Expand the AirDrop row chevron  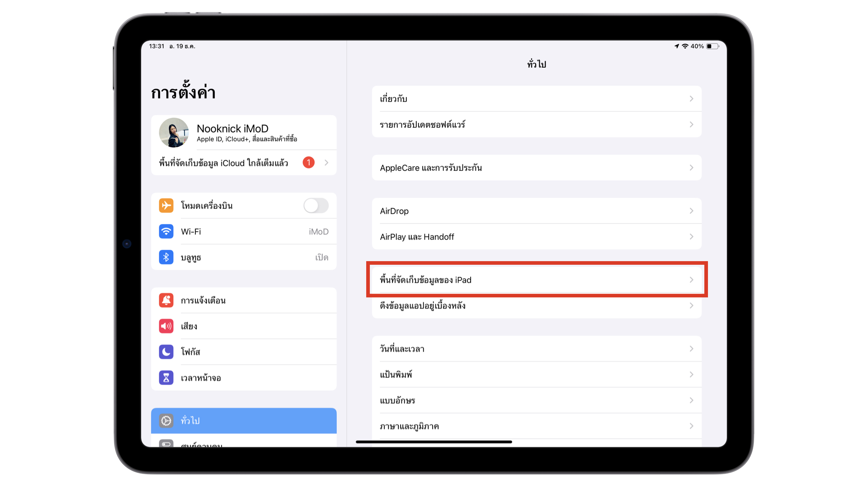click(691, 211)
